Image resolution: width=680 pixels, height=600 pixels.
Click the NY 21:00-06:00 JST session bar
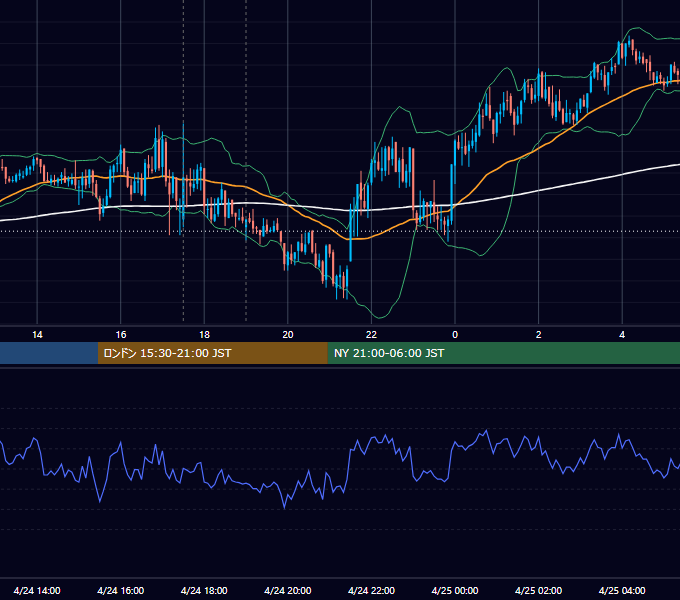(x=503, y=353)
